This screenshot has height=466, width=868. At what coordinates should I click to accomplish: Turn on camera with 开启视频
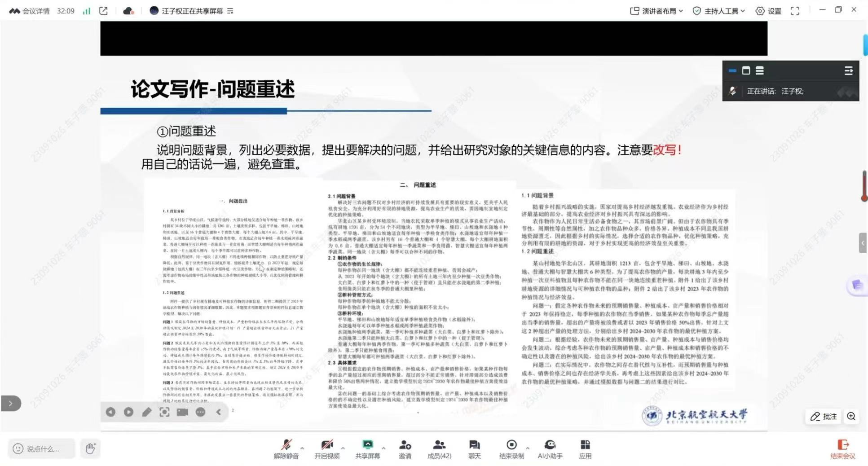click(326, 445)
